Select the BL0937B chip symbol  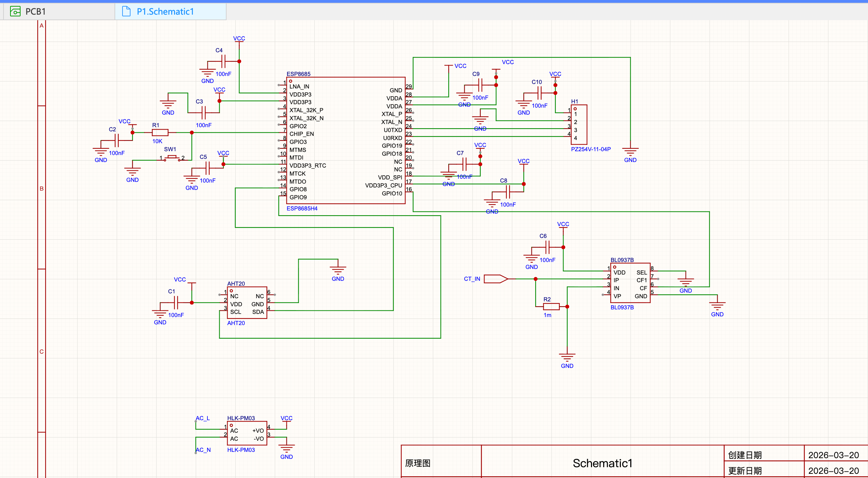[630, 283]
